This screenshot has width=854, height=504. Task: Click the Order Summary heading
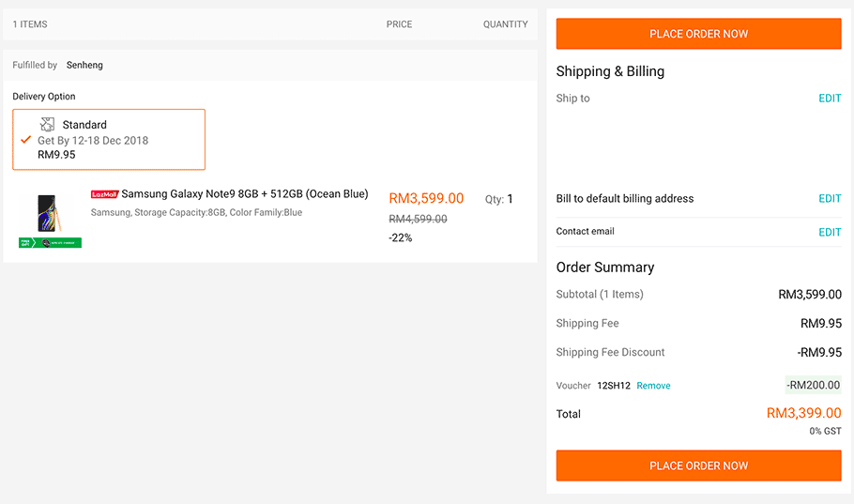tap(605, 267)
